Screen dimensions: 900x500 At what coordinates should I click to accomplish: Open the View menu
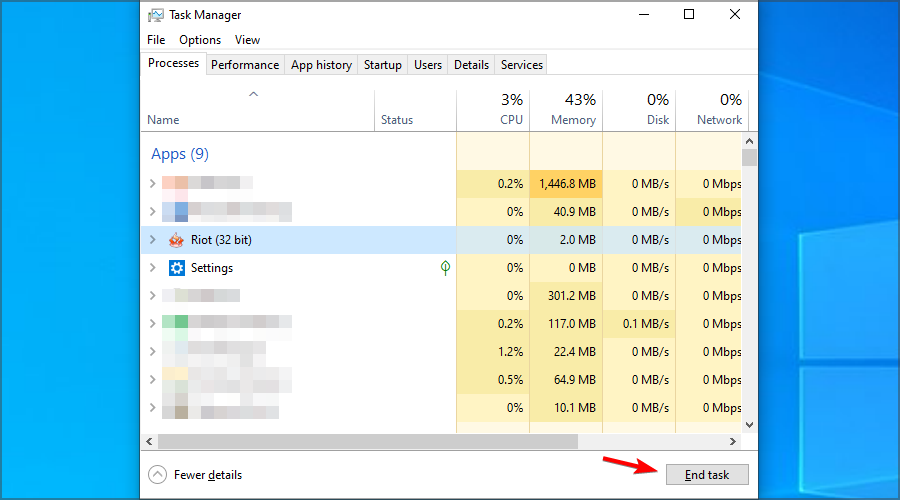point(247,40)
